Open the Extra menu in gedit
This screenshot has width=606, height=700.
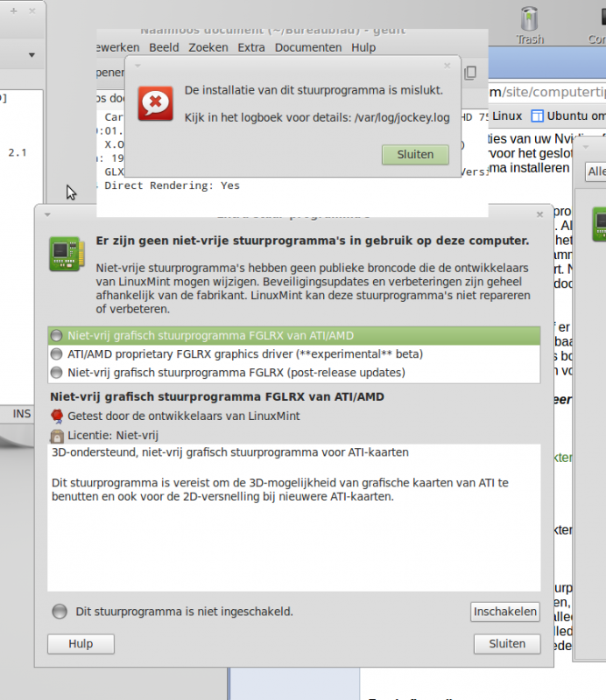pyautogui.click(x=251, y=47)
